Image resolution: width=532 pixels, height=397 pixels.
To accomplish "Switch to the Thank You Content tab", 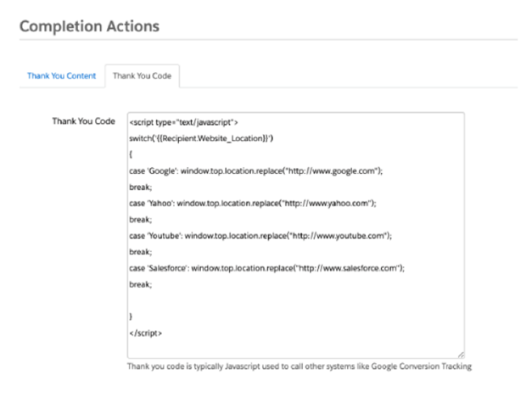I will [61, 75].
